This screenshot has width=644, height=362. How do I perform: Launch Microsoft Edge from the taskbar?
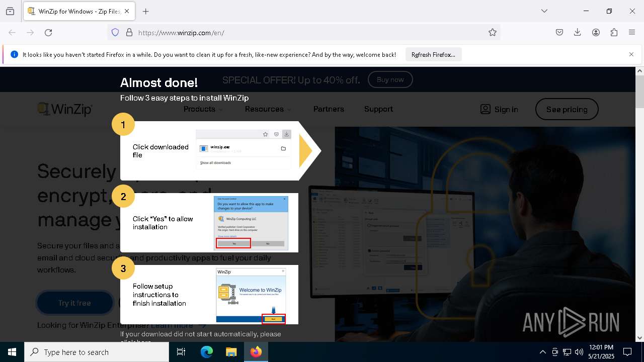click(207, 352)
